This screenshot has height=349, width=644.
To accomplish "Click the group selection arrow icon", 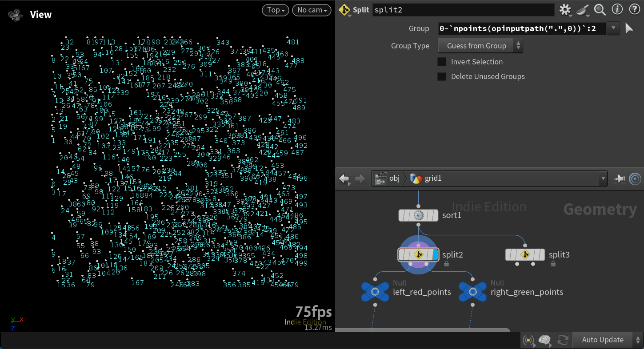I will pos(629,29).
